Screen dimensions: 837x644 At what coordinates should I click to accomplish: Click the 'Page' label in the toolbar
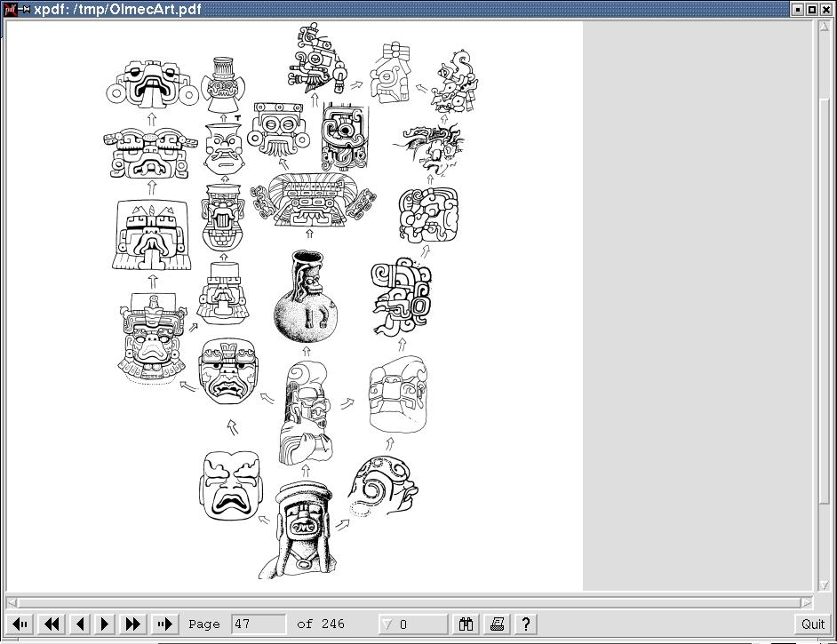point(203,624)
